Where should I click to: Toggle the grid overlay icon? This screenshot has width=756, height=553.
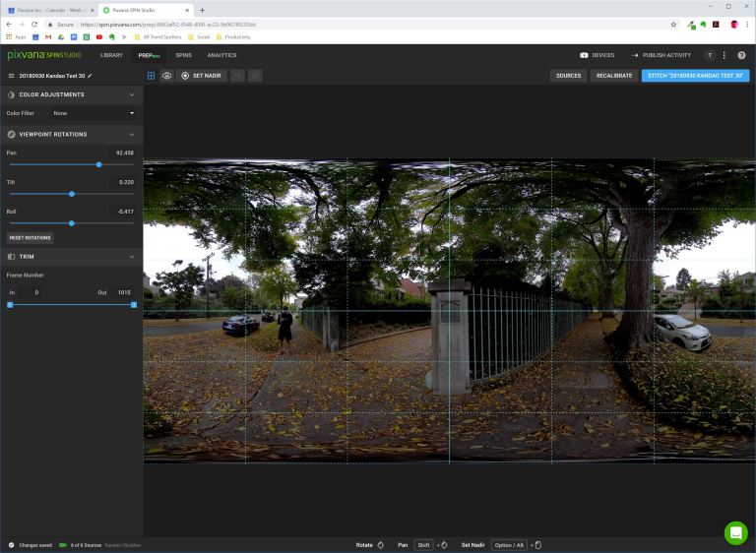pyautogui.click(x=152, y=75)
